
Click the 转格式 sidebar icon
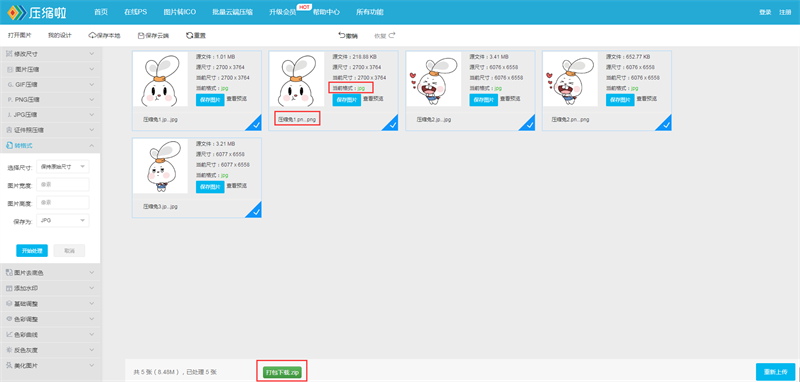click(9, 145)
